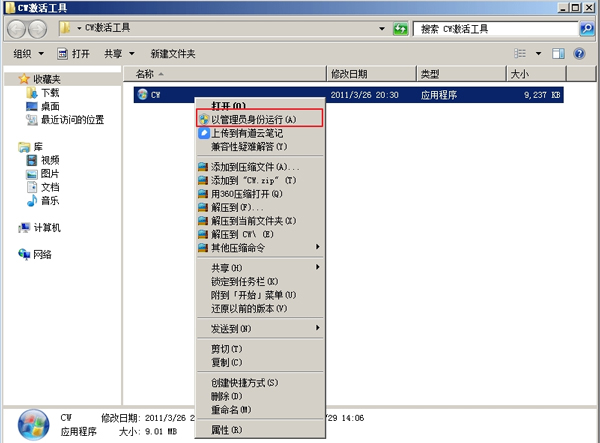The height and width of the screenshot is (443, 600).
Task: Sort by the 名称 column header
Action: click(225, 74)
